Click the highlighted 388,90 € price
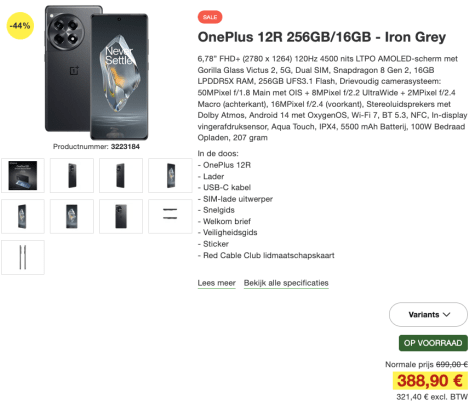The image size is (475, 405). pyautogui.click(x=430, y=380)
